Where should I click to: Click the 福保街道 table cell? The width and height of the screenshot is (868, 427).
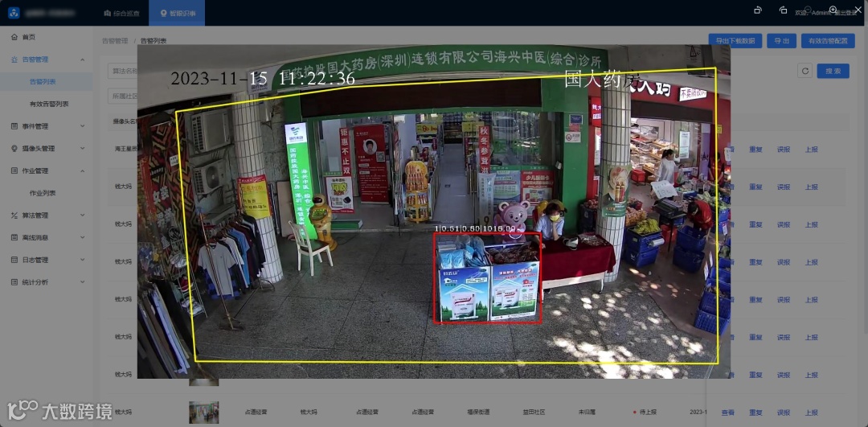[x=478, y=412]
